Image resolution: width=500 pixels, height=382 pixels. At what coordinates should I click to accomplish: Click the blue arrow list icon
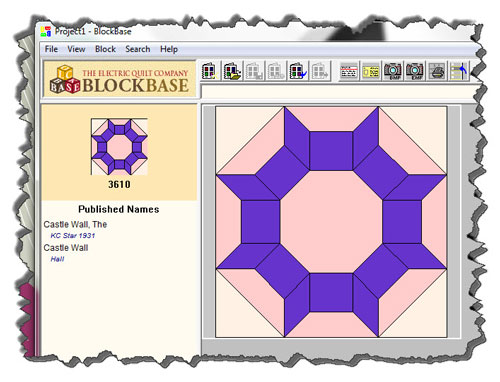[x=459, y=71]
